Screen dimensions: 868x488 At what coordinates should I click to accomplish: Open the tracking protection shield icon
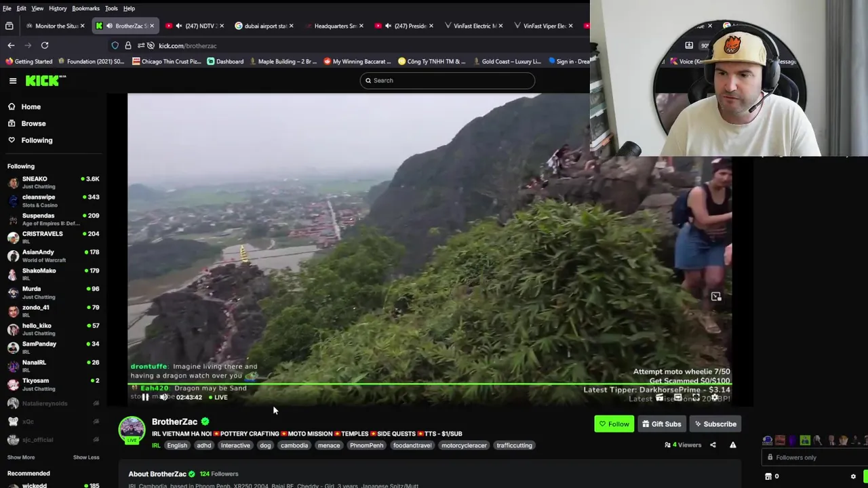pyautogui.click(x=115, y=45)
